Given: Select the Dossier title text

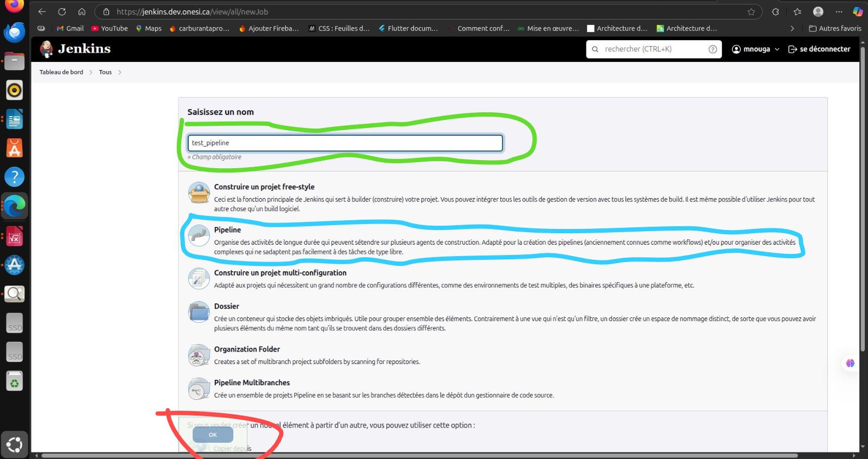Looking at the screenshot, I should 226,306.
